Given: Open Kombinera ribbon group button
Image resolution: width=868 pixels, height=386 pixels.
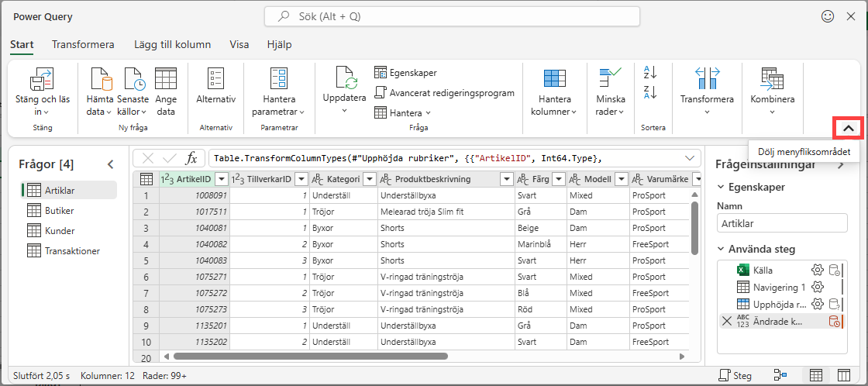Looking at the screenshot, I should [772, 91].
